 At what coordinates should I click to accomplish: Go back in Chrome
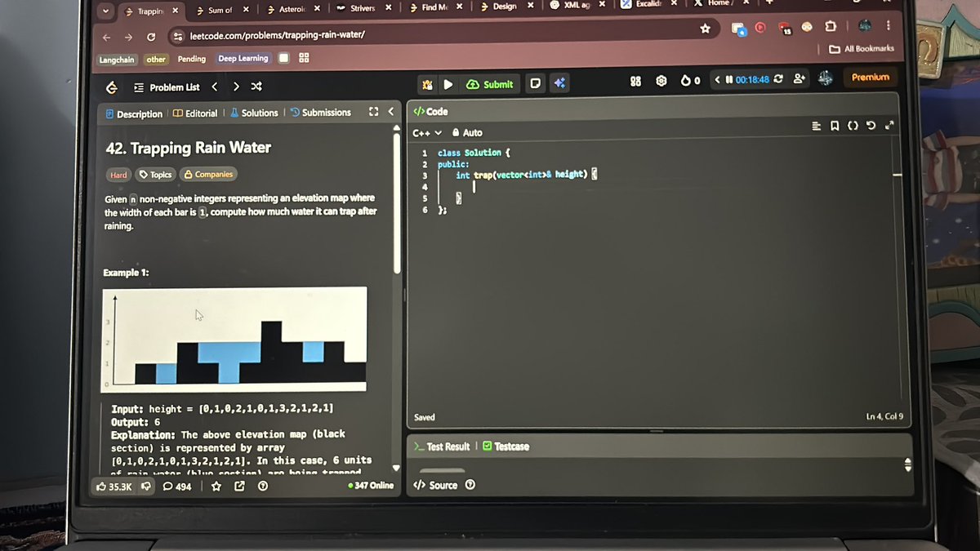(x=106, y=38)
